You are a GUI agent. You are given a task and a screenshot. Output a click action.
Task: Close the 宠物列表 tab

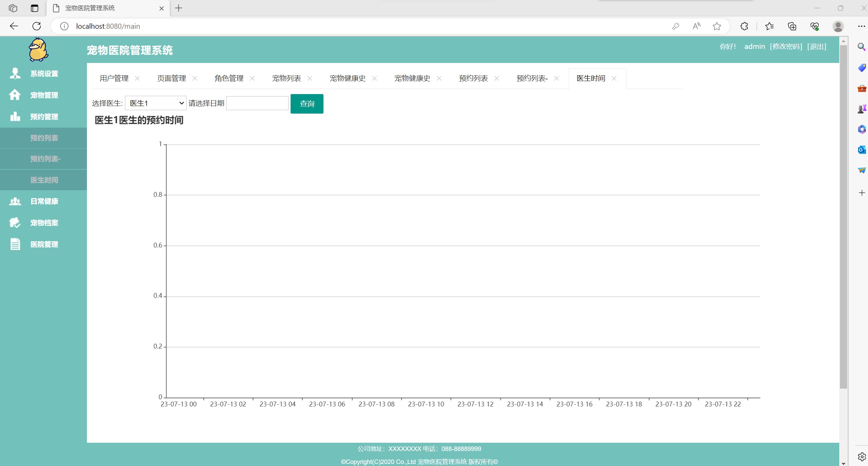pyautogui.click(x=310, y=78)
